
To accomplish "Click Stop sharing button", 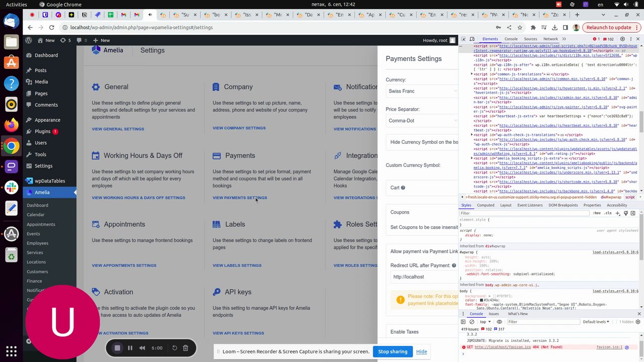I will (x=392, y=351).
